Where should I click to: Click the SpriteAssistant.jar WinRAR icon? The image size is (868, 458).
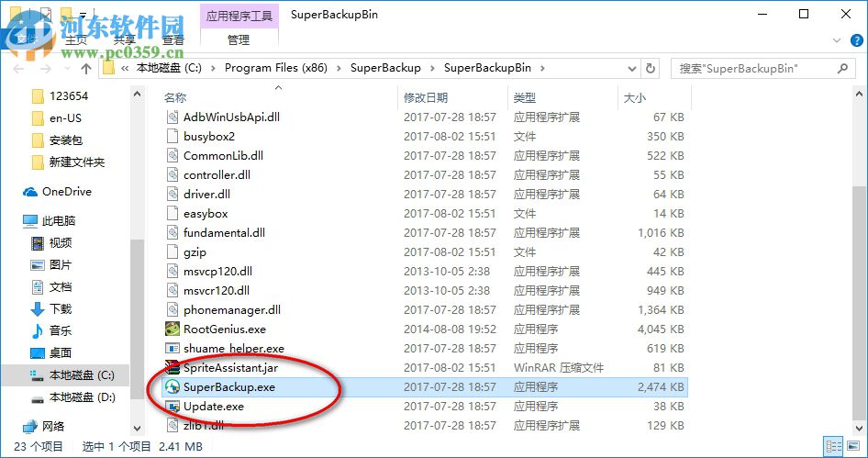[x=172, y=368]
